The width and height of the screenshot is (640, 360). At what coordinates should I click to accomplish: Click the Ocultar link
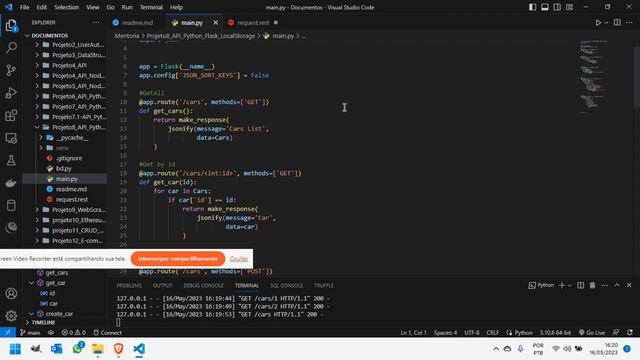pos(239,259)
